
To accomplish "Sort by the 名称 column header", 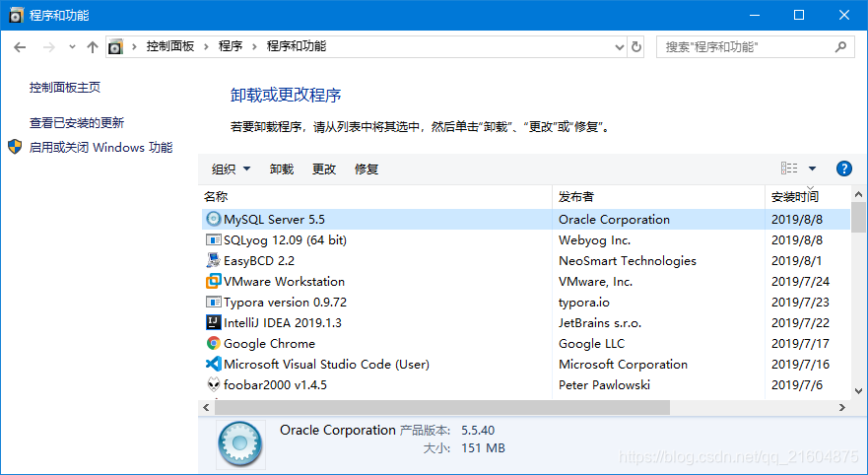I will [x=376, y=196].
